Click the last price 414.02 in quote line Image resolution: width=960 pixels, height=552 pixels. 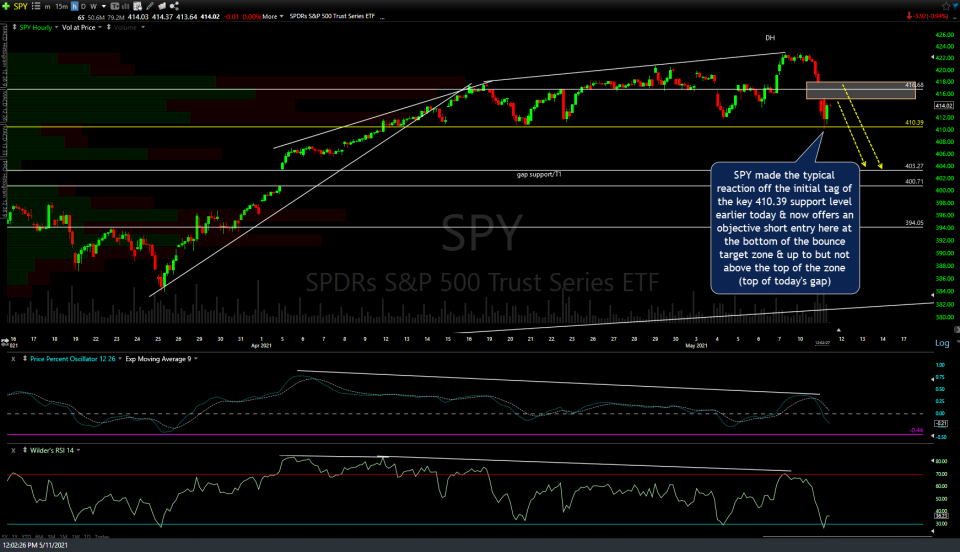pos(210,17)
